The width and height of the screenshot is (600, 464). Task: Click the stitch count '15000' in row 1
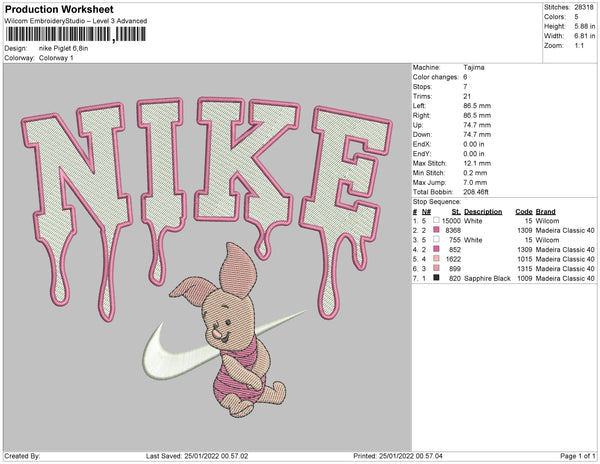click(451, 221)
